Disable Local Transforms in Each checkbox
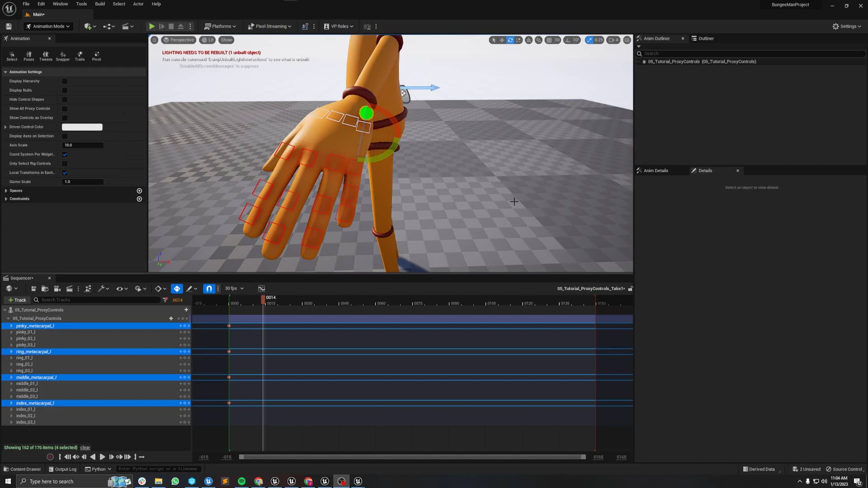Image resolution: width=868 pixels, height=488 pixels. (x=65, y=173)
